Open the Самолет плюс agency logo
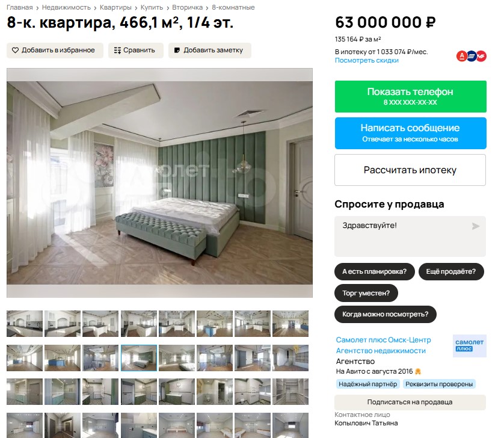The height and width of the screenshot is (438, 504). pos(470,346)
